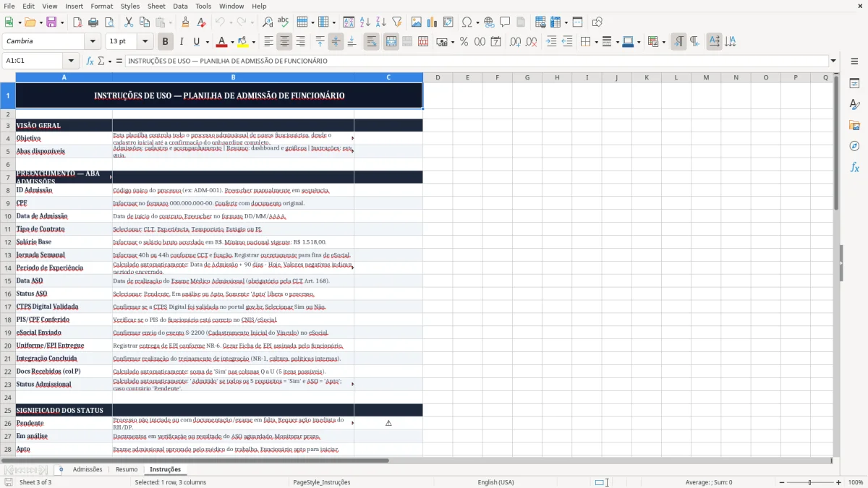Cut the selection with scissors icon
868x488 pixels.
coord(128,22)
